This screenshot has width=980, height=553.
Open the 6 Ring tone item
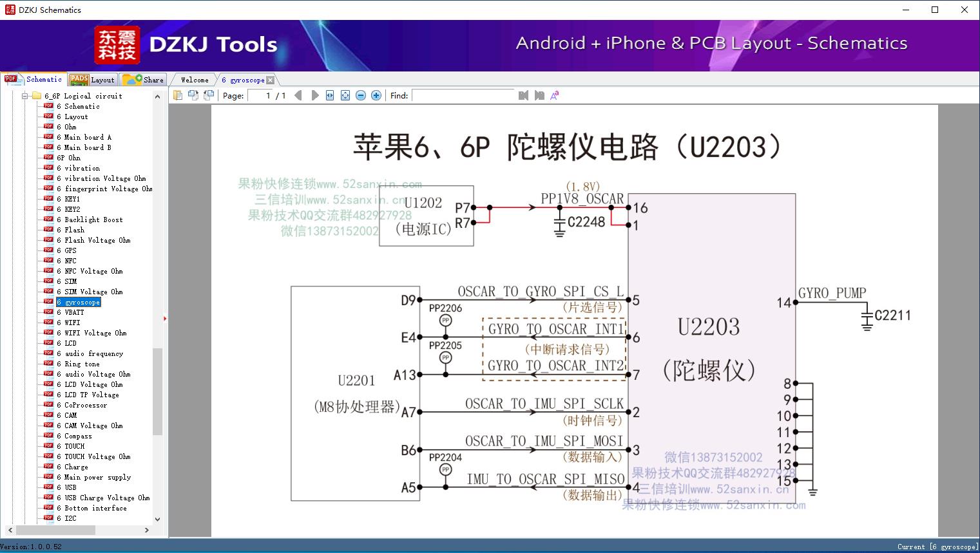coord(78,364)
